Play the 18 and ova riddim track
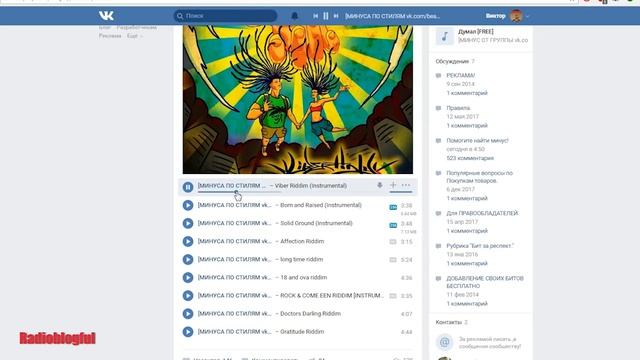Screen dimensions: 640x360 (x=188, y=278)
